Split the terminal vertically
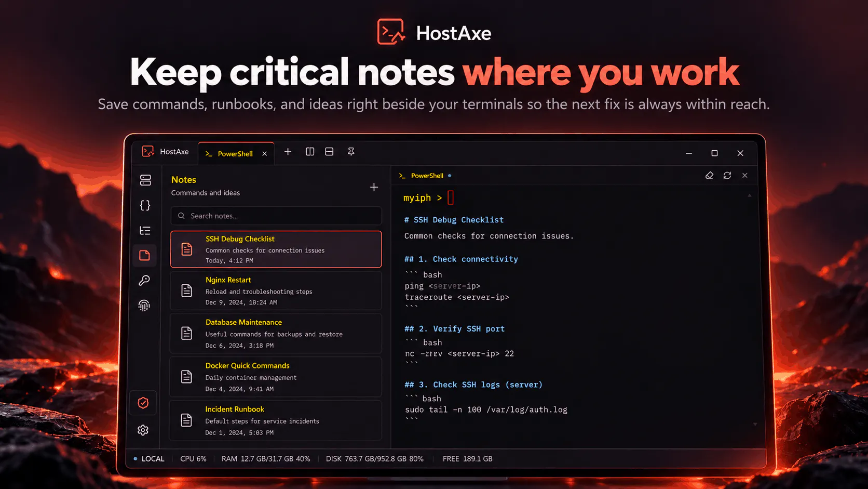This screenshot has width=868, height=489. (310, 152)
